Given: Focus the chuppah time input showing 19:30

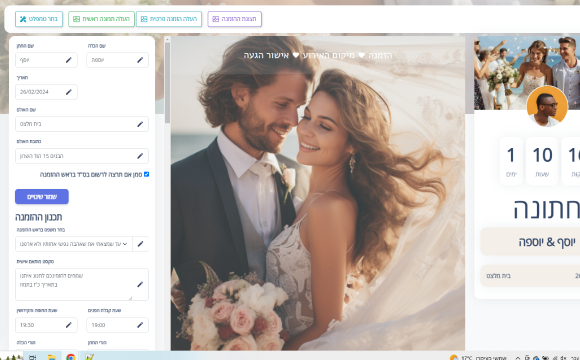Looking at the screenshot, I should (46, 325).
